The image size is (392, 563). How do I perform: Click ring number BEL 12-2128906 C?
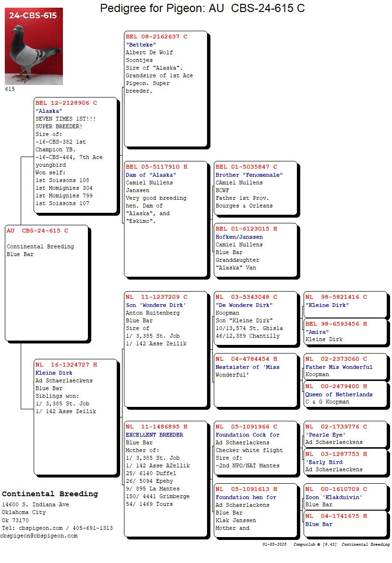coord(66,103)
